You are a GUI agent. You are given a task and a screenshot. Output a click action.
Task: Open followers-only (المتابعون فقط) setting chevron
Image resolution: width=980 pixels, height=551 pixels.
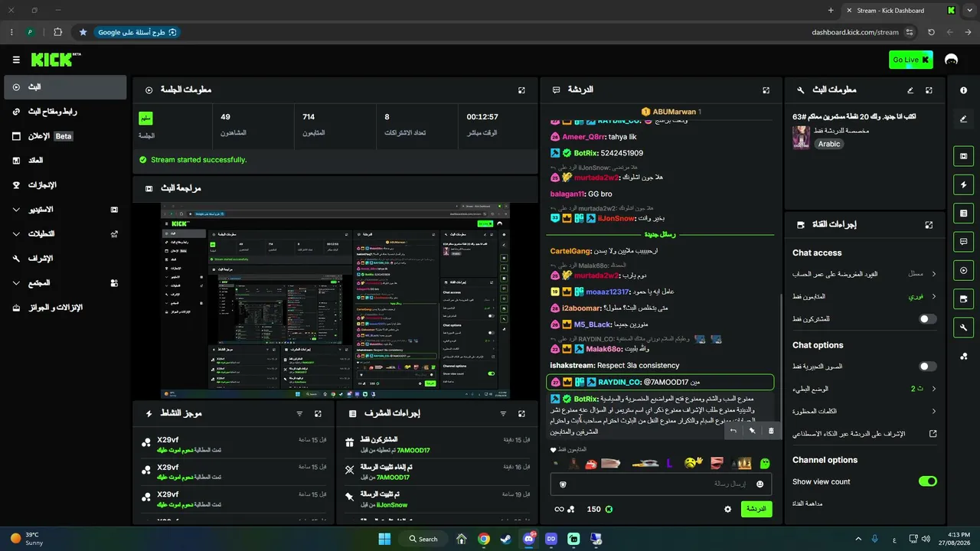tap(934, 295)
